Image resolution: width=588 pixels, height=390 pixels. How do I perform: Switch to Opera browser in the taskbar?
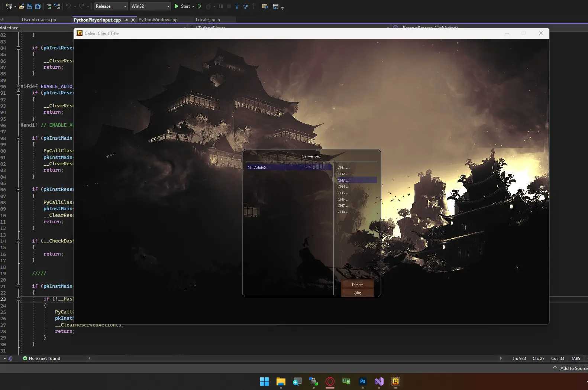(330, 381)
